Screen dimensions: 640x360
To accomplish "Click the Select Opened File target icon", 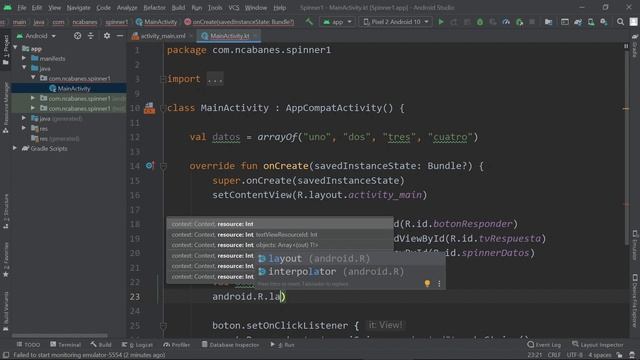I will pyautogui.click(x=77, y=36).
